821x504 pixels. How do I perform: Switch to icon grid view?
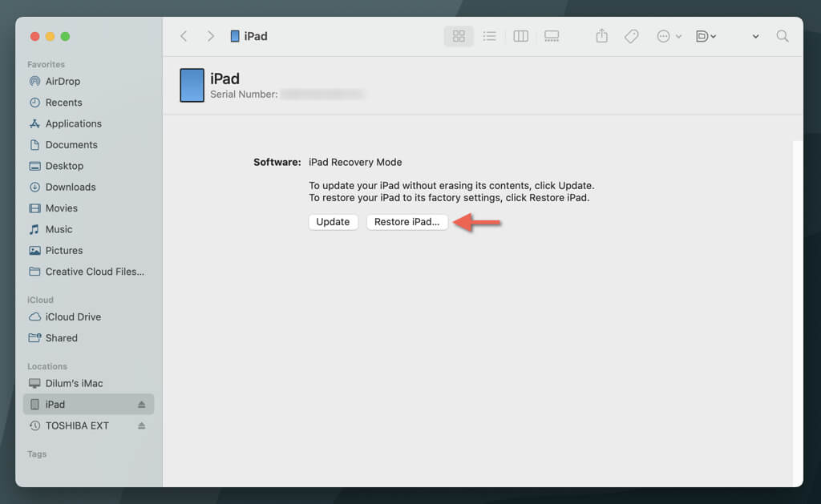[459, 36]
